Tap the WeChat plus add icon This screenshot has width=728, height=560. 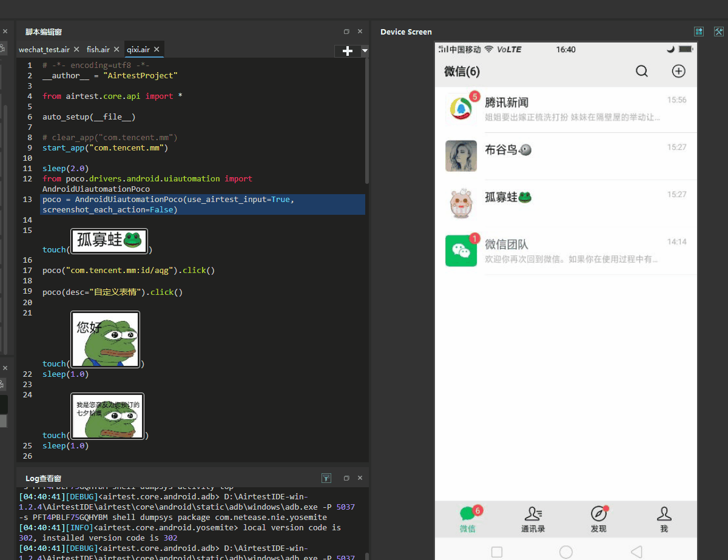coord(678,71)
